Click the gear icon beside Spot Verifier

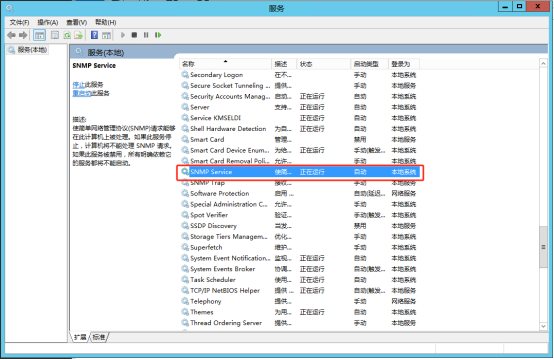coord(185,215)
